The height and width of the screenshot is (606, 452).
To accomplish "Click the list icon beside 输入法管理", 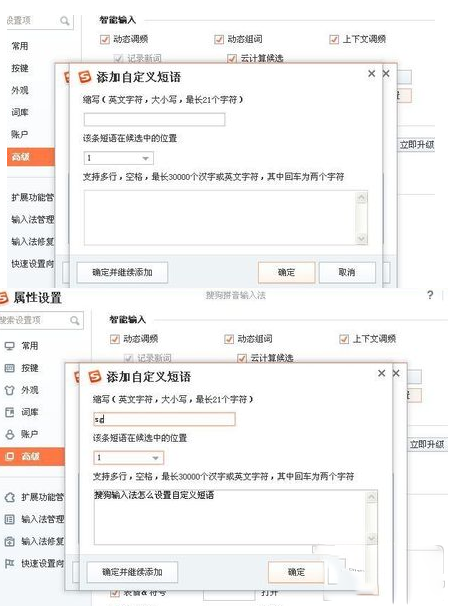I will (x=10, y=519).
